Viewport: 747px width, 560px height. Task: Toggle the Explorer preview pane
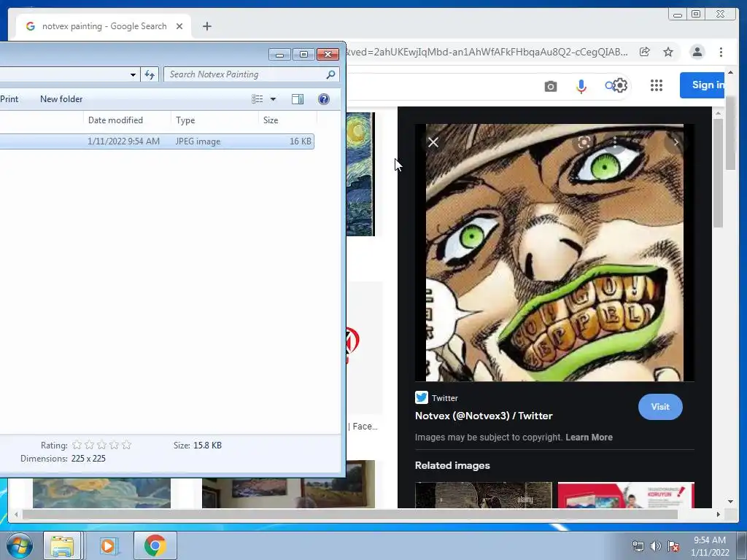298,99
